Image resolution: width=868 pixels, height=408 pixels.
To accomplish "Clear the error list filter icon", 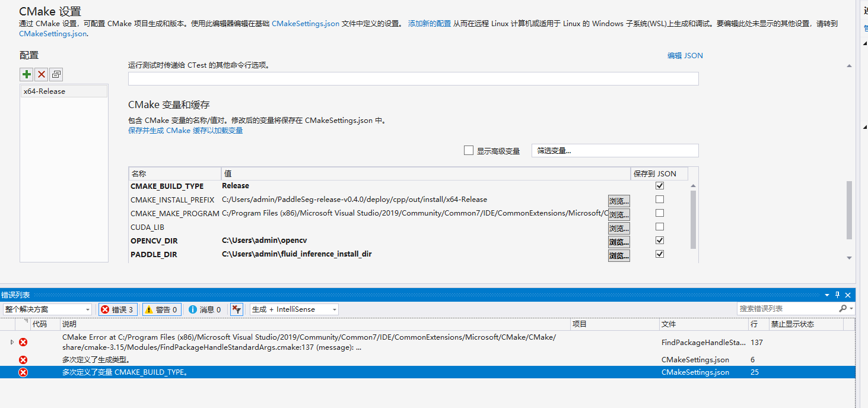I will 236,309.
